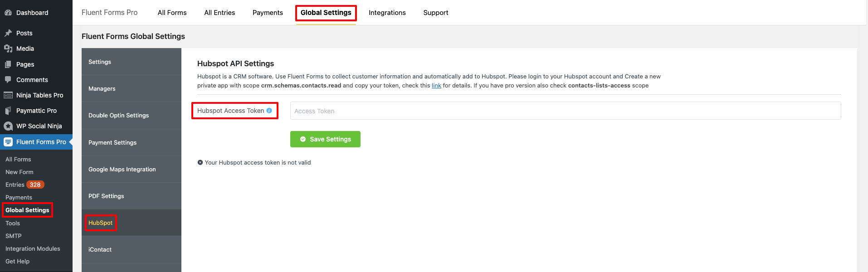This screenshot has height=272, width=868.
Task: Click the Media icon in sidebar
Action: 8,49
